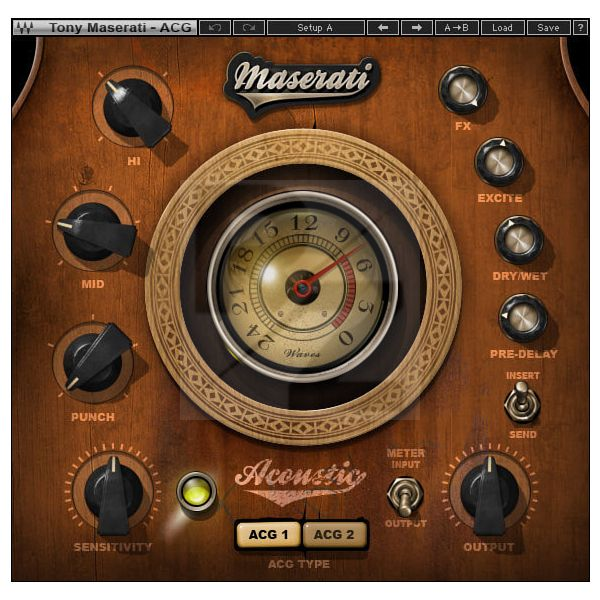The image size is (600, 600).
Task: Click the ACG TYPE label text
Action: click(x=299, y=564)
